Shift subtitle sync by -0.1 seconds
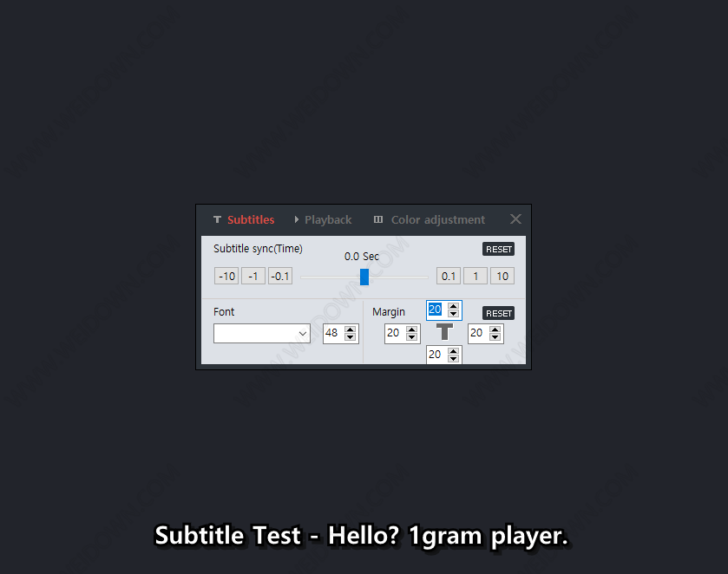 (280, 276)
